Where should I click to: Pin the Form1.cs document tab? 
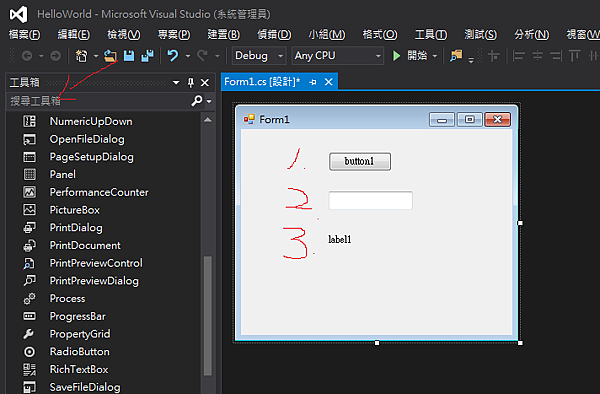313,82
